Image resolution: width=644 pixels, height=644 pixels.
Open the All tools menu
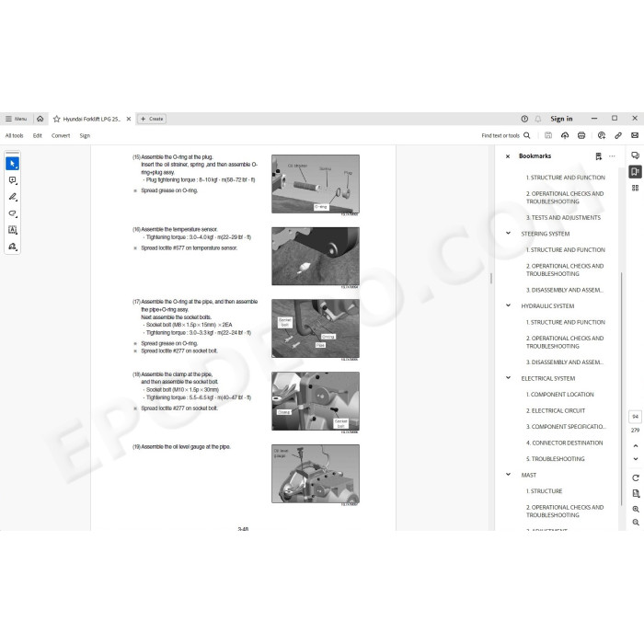(15, 135)
